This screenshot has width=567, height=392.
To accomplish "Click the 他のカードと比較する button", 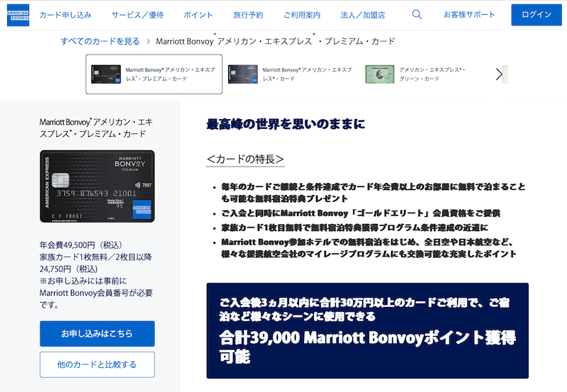I will point(97,364).
